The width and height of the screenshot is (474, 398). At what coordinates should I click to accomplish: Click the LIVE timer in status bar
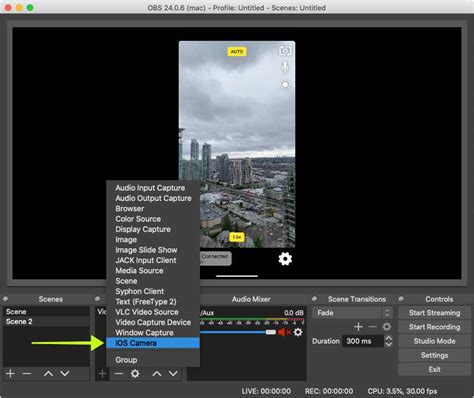click(x=266, y=391)
